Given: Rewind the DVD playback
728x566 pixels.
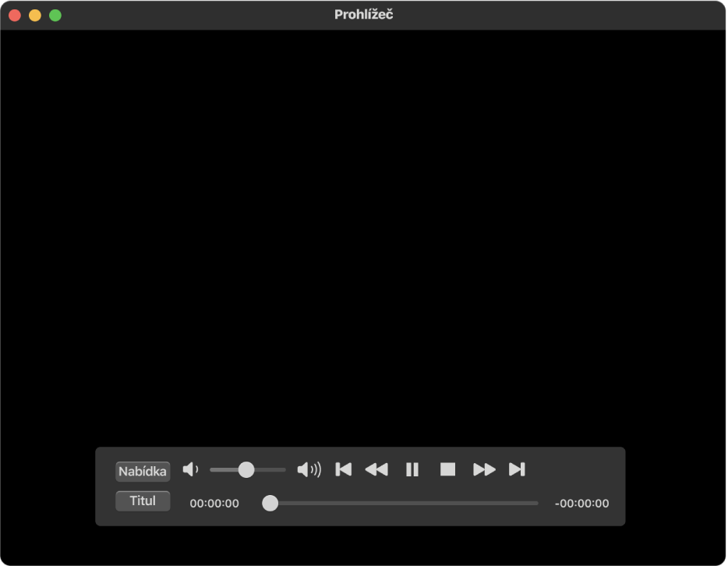Looking at the screenshot, I should click(x=376, y=469).
